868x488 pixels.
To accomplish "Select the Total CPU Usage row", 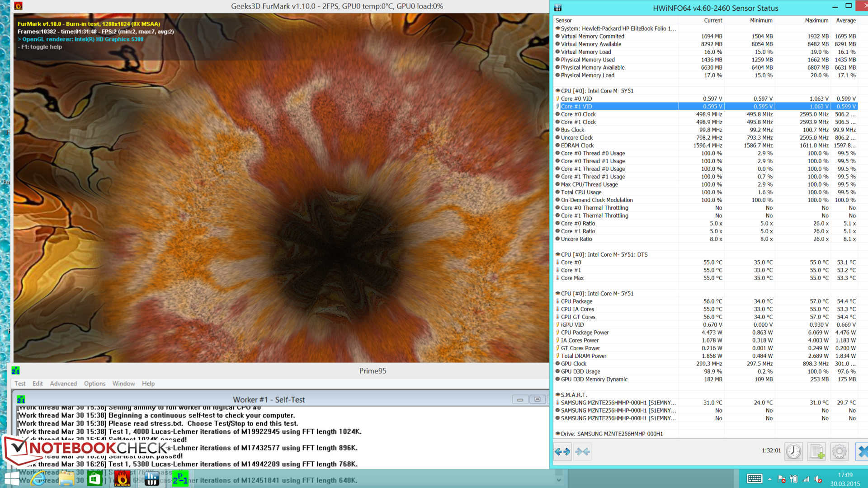I will tap(706, 192).
